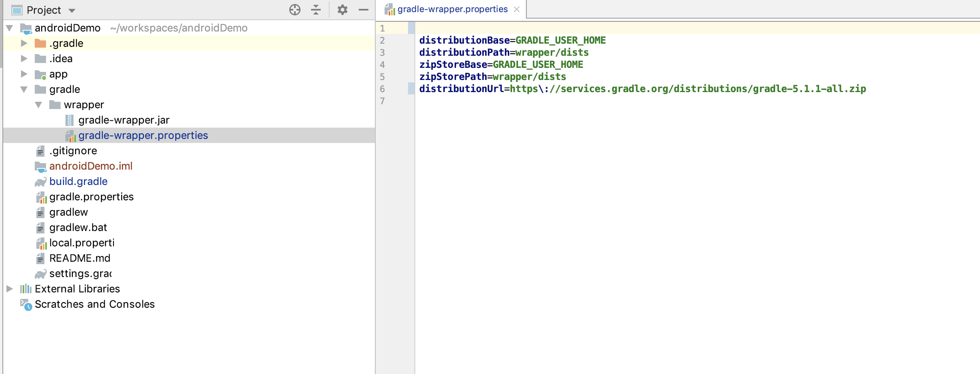Viewport: 980px width, 374px height.
Task: Click GRADLE_USER_HOME value on zipStoreBase line
Action: point(538,65)
